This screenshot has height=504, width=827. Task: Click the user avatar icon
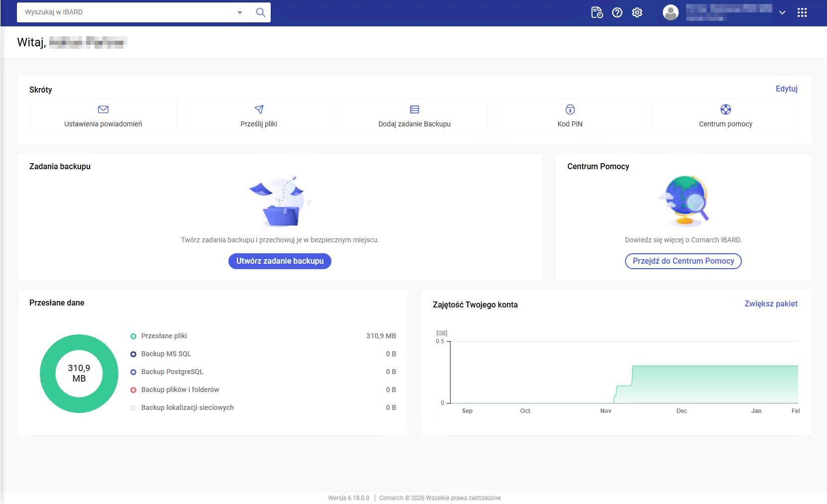coord(670,12)
